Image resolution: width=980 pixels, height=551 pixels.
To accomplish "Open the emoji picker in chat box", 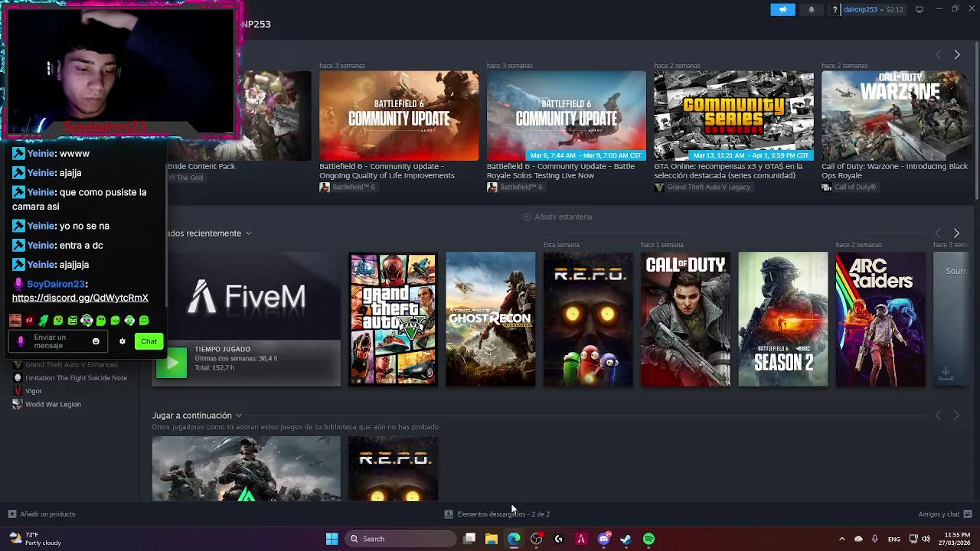I will pyautogui.click(x=96, y=341).
